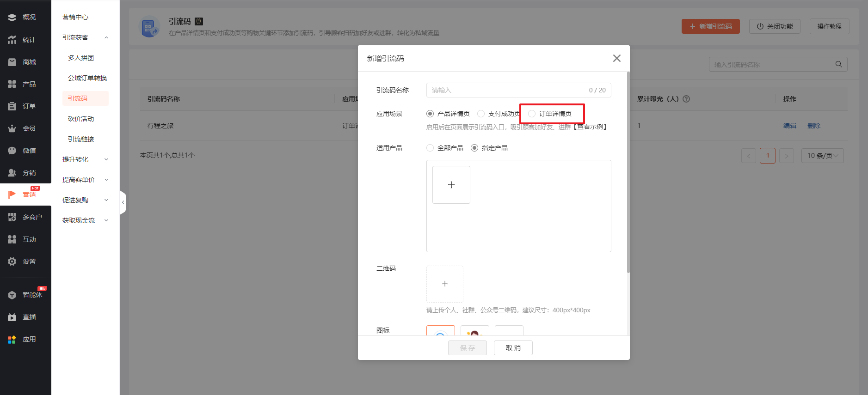Viewport: 868px width, 395px height.
Task: Open the 概况 overview icon in sidebar
Action: click(12, 17)
